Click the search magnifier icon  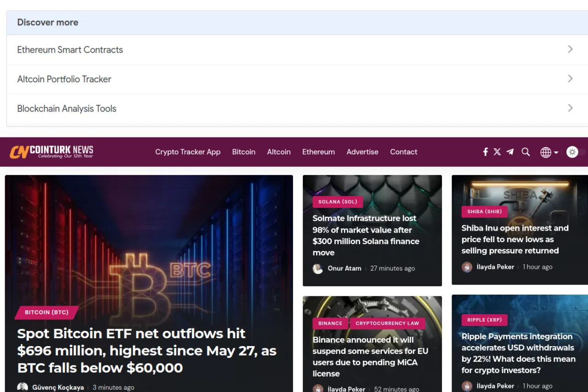click(526, 152)
